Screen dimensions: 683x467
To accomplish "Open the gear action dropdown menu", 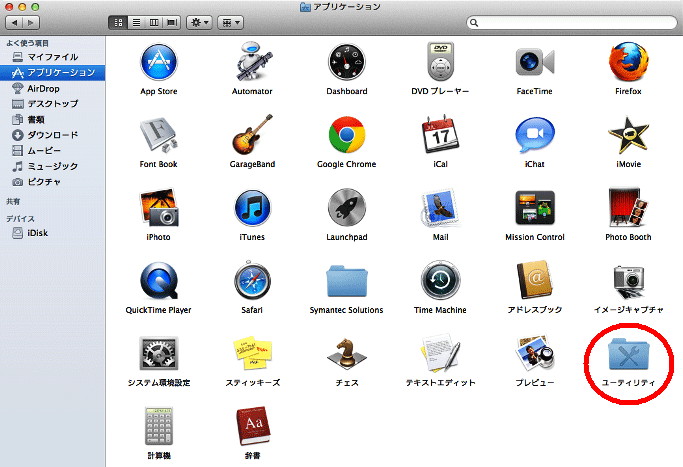I will coord(199,23).
